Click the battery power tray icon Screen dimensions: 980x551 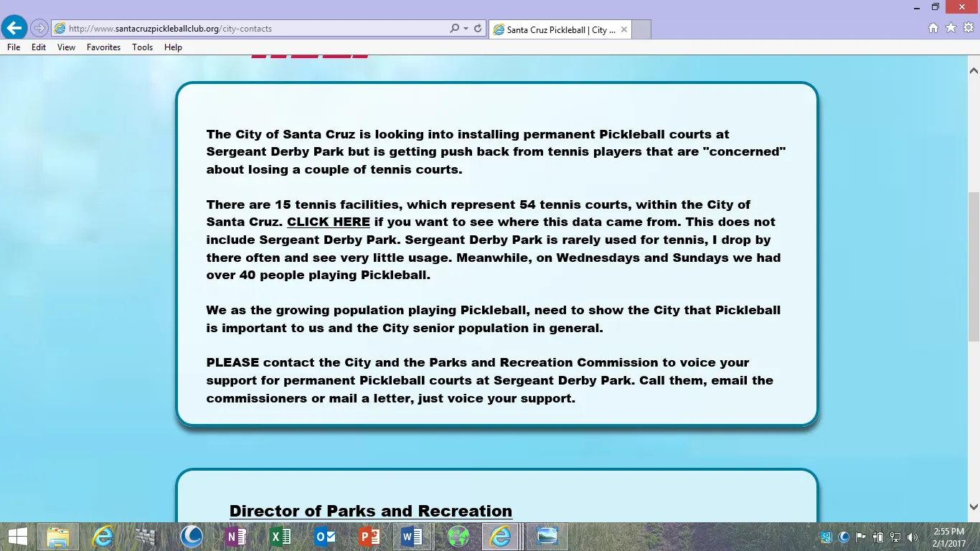click(878, 537)
